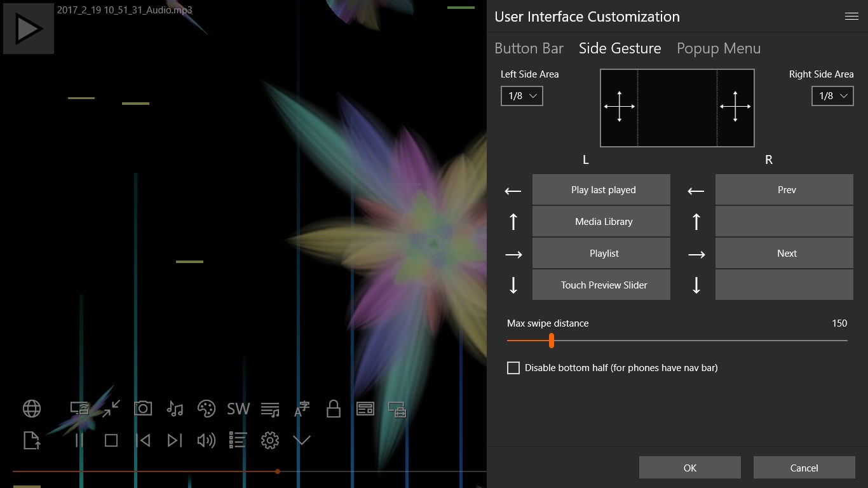Toggle the SW decoder icon
Screen dimensions: 868x488
click(238, 409)
